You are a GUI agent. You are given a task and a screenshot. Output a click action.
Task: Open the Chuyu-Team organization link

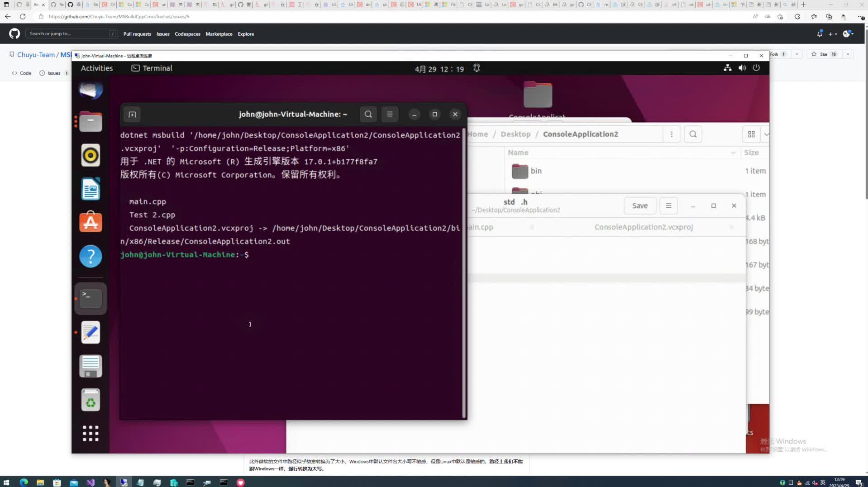pos(36,55)
